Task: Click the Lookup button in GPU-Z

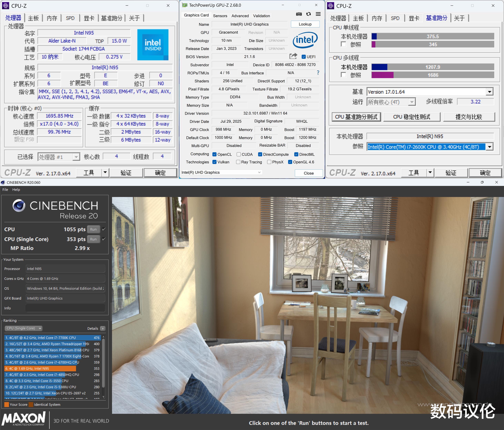Action: [x=305, y=24]
